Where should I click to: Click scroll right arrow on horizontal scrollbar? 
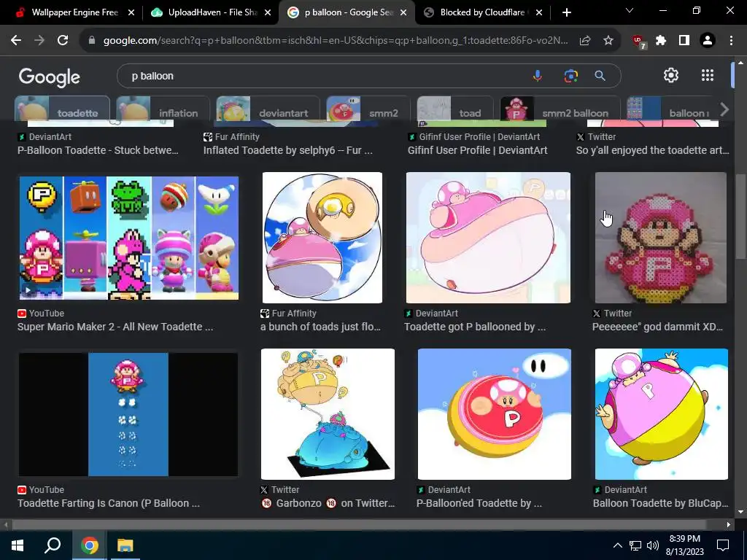pyautogui.click(x=728, y=525)
